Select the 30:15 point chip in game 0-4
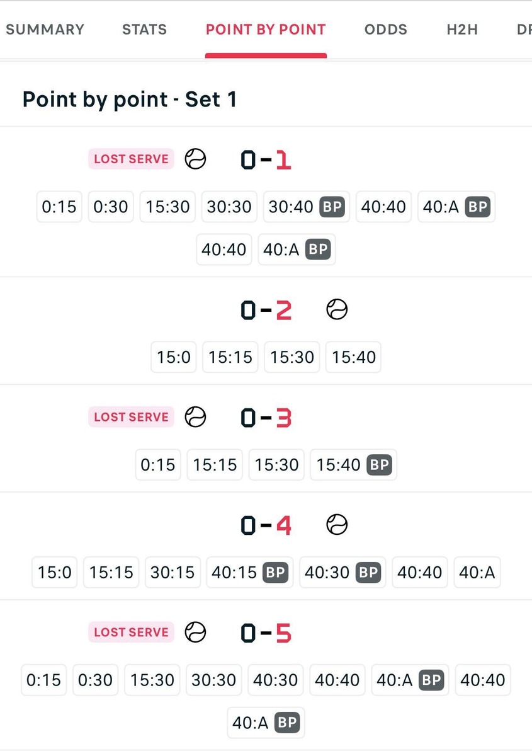The width and height of the screenshot is (532, 756). click(173, 572)
